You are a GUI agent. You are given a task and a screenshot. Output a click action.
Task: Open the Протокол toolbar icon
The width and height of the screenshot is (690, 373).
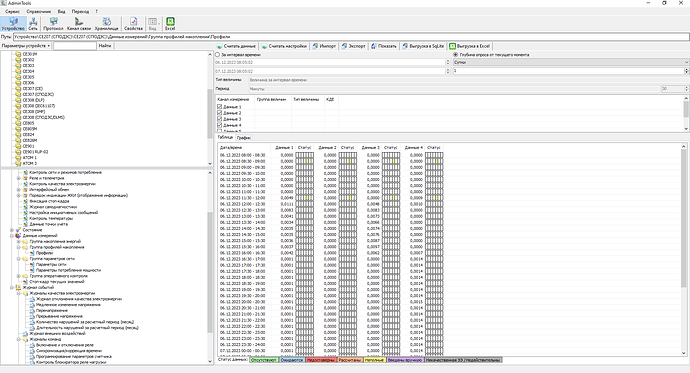pos(53,24)
